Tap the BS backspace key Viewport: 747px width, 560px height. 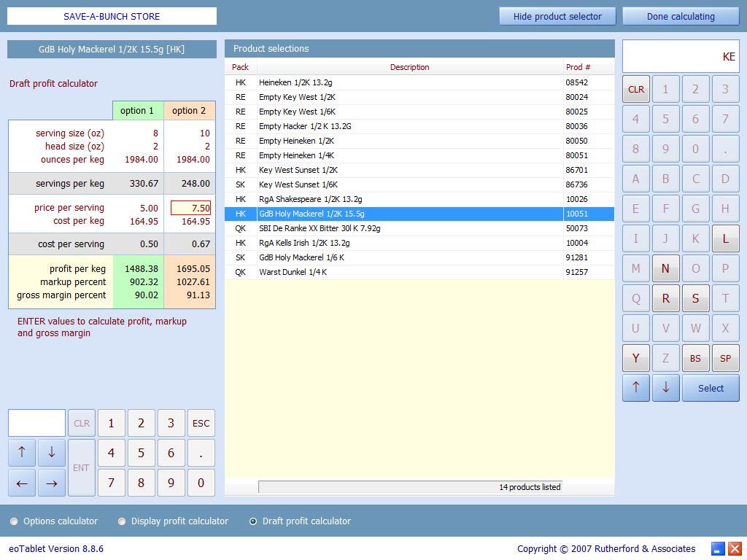(x=695, y=358)
